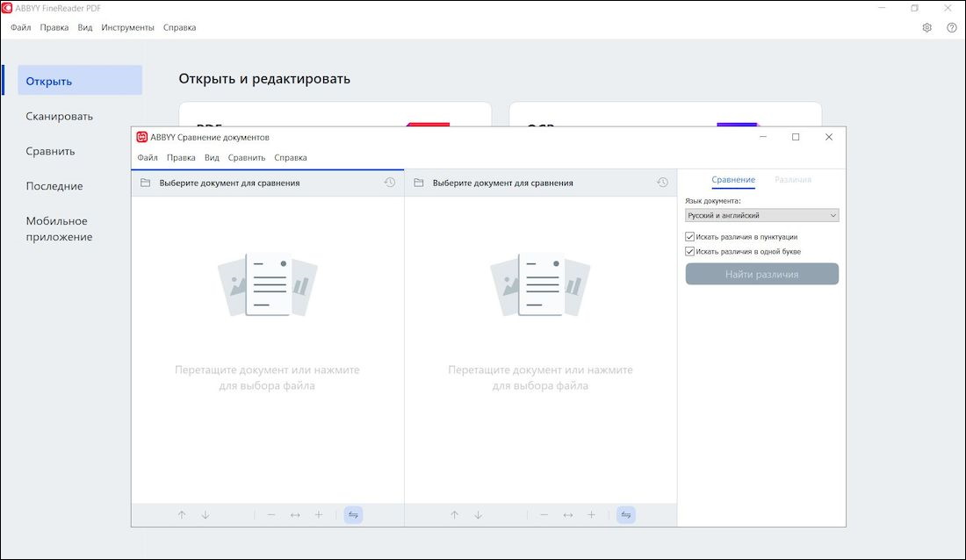Click document placeholder image in right panel

pyautogui.click(x=540, y=284)
